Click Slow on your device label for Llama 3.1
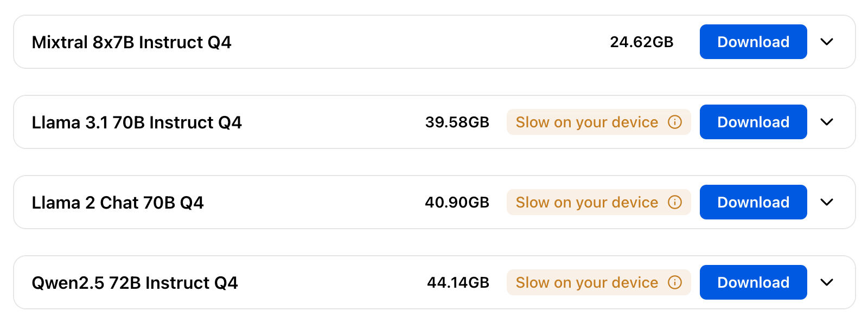868x324 pixels. coord(586,122)
